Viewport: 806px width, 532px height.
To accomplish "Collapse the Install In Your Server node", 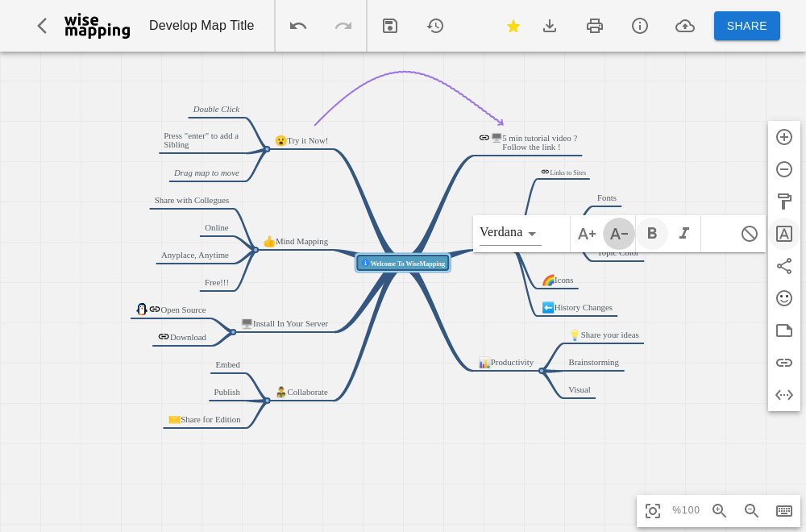I will 233,332.
